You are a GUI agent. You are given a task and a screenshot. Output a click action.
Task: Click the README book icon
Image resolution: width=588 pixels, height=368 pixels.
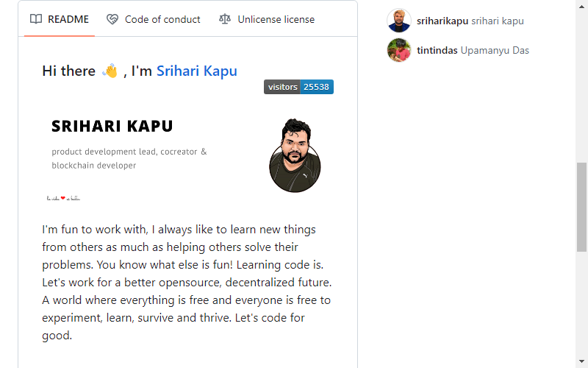click(36, 19)
